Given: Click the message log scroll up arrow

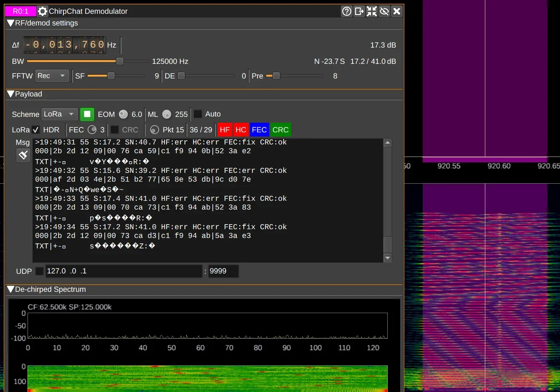Looking at the screenshot, I should [388, 143].
